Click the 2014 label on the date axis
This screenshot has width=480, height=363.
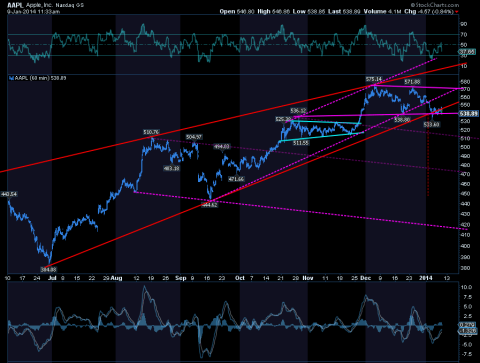pyautogui.click(x=426, y=278)
